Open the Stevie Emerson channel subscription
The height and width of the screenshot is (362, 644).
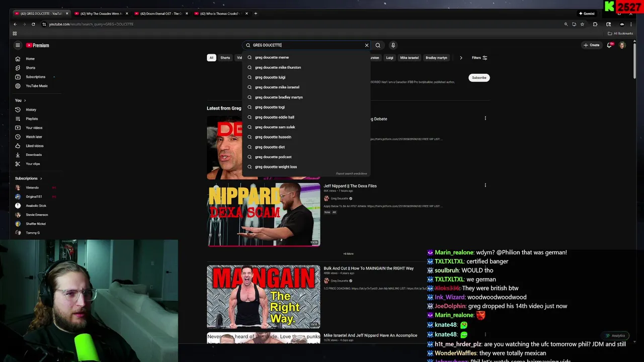(37, 215)
